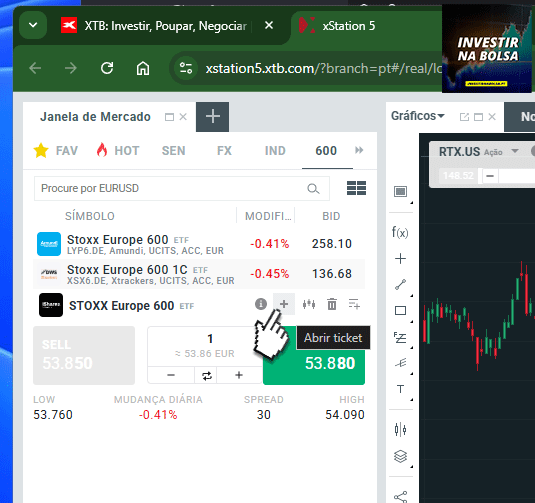
Task: Add STOXX Europe 600 to list icon
Action: click(x=354, y=304)
